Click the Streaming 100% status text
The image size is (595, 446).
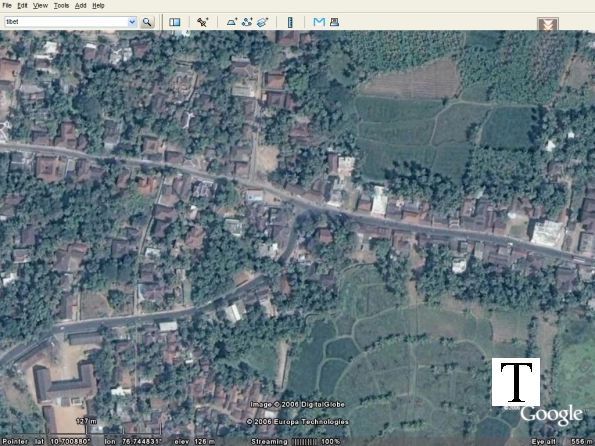pos(296,441)
